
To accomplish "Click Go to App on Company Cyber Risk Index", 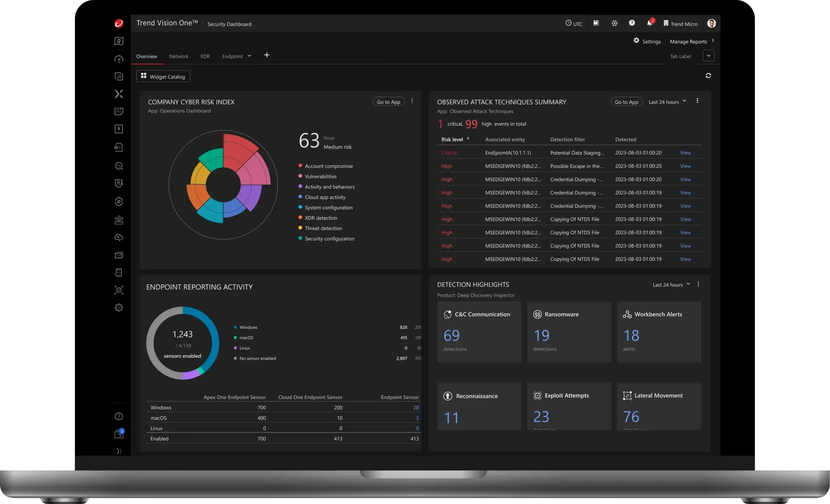I will (x=388, y=102).
